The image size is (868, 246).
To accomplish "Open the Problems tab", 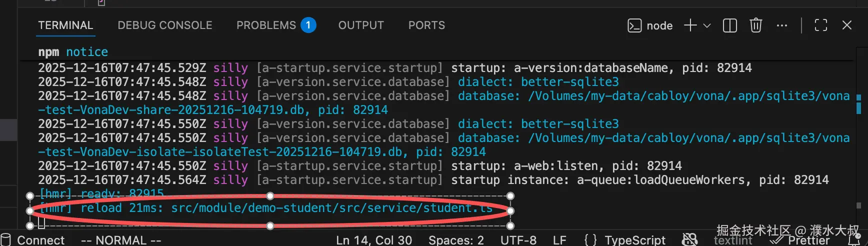I will [266, 25].
